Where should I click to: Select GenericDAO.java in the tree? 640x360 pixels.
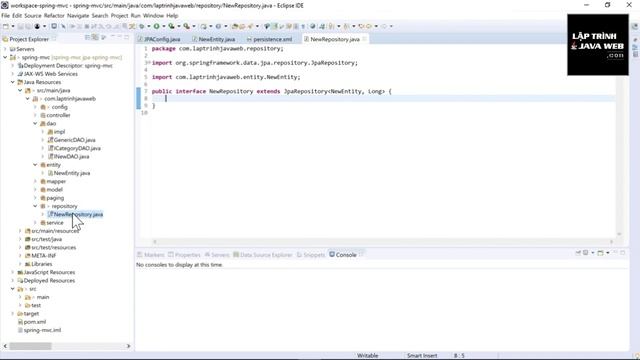[74, 140]
